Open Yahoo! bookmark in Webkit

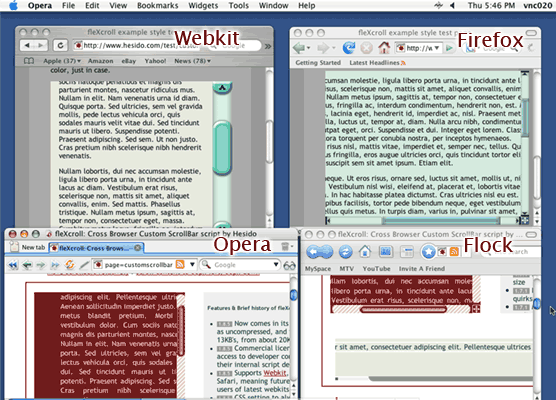point(155,61)
